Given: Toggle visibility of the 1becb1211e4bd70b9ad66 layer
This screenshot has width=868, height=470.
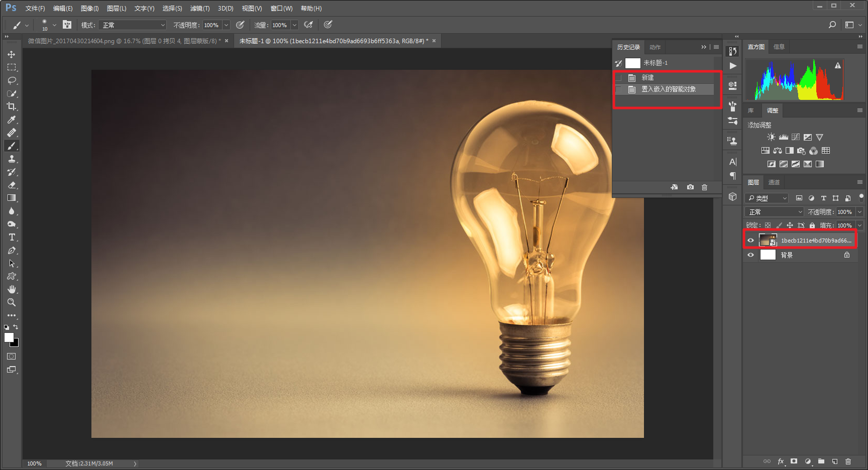Looking at the screenshot, I should (x=750, y=241).
